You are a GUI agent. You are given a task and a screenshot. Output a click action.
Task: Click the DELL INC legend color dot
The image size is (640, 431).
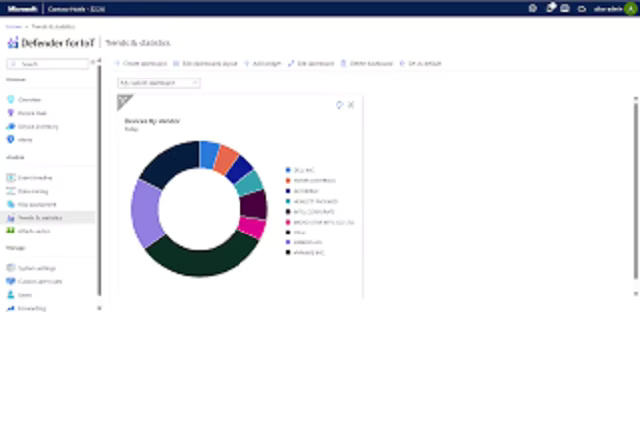(288, 170)
